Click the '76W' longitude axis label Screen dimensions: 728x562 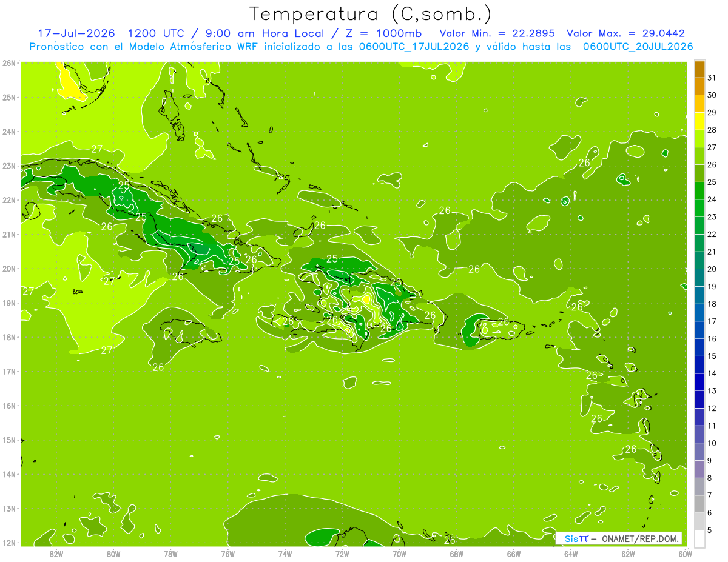(228, 554)
